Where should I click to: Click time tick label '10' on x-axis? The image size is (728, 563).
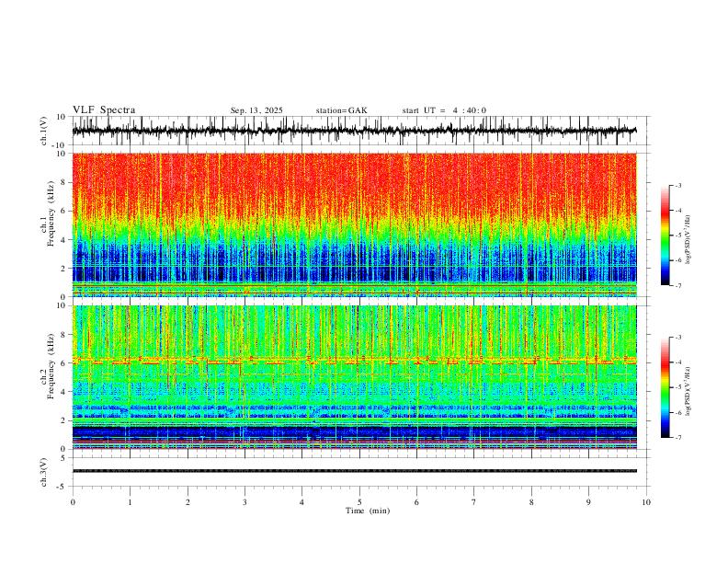(x=646, y=502)
